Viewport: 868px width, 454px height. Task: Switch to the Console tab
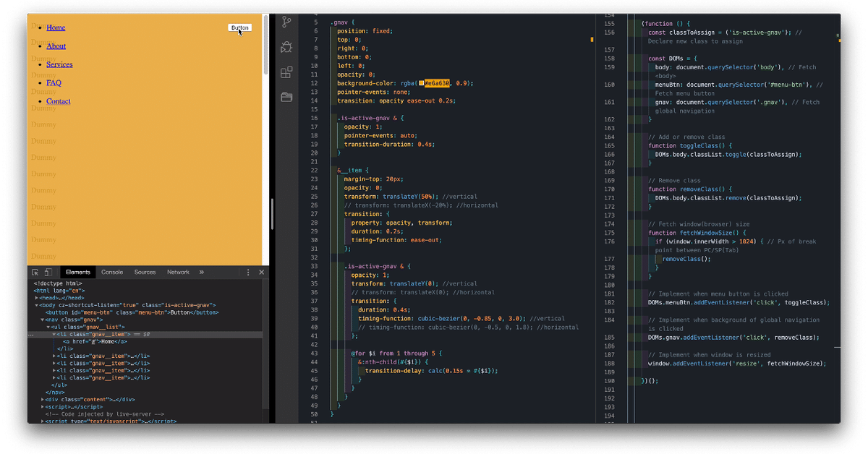[x=112, y=273]
